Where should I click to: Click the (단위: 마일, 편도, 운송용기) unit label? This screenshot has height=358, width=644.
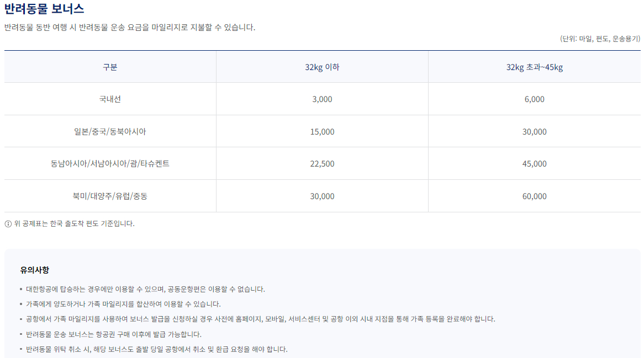click(600, 36)
